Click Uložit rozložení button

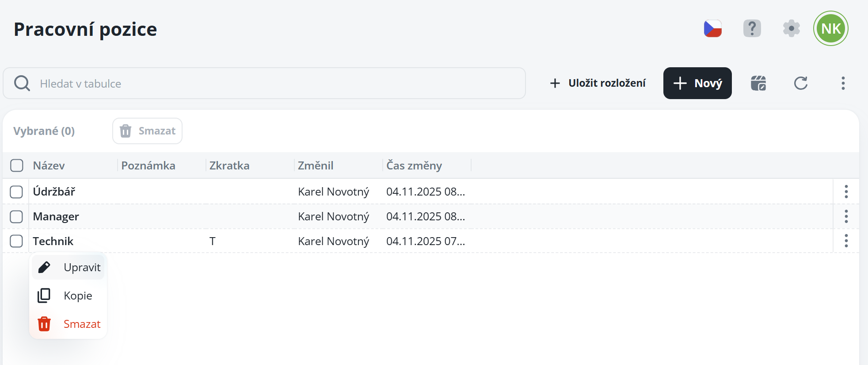click(x=598, y=83)
